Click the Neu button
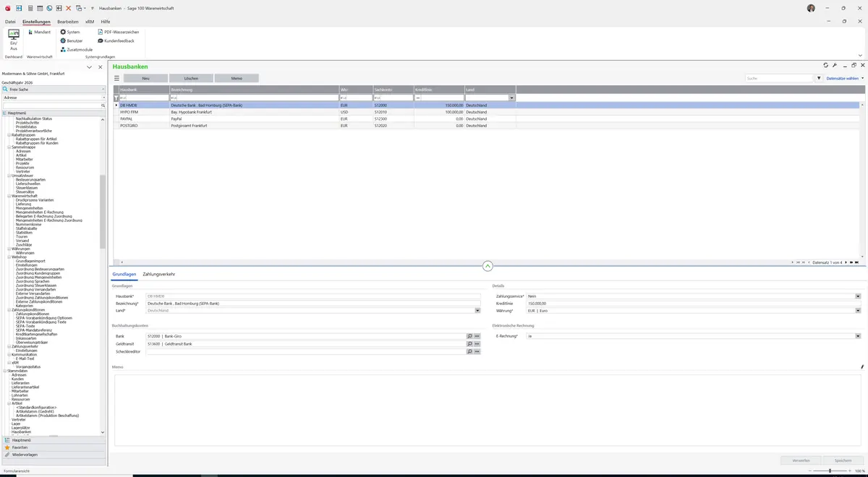The image size is (868, 477). pyautogui.click(x=145, y=78)
